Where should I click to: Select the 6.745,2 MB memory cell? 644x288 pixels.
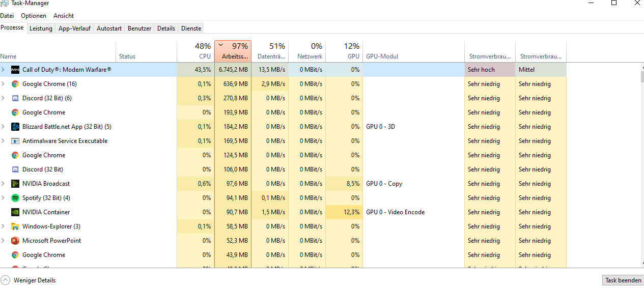[x=233, y=70]
